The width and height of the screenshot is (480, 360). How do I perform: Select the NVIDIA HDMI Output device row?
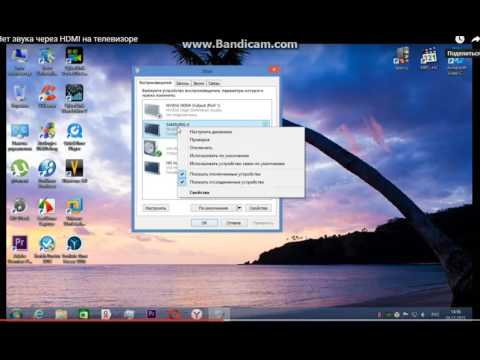click(207, 110)
